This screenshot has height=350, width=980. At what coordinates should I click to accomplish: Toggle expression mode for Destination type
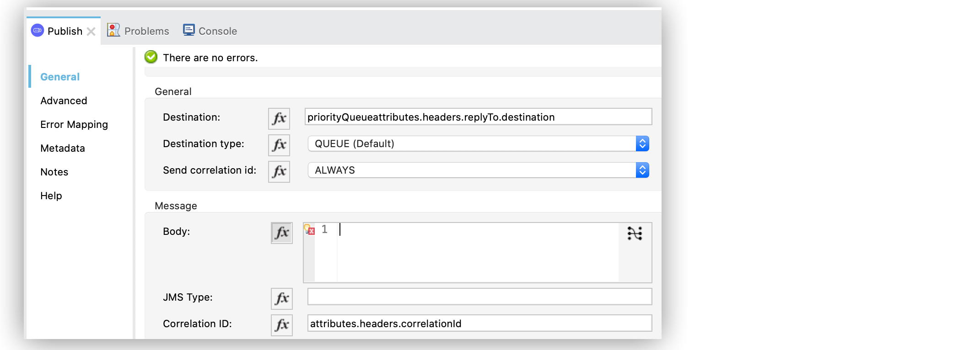(x=279, y=145)
